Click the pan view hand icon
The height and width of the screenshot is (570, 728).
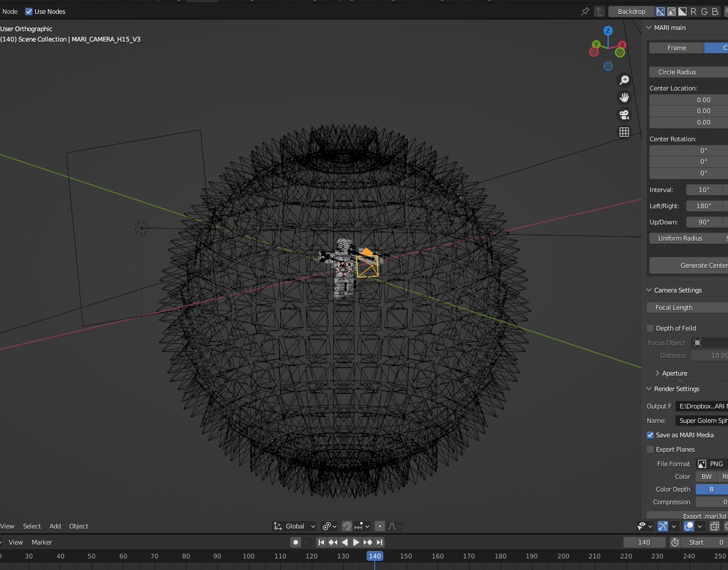pos(624,97)
